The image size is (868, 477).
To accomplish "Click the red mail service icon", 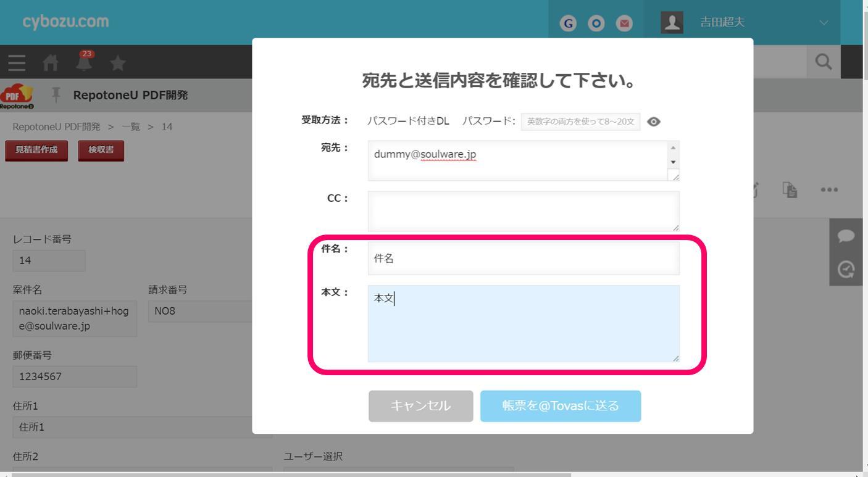I will [625, 23].
